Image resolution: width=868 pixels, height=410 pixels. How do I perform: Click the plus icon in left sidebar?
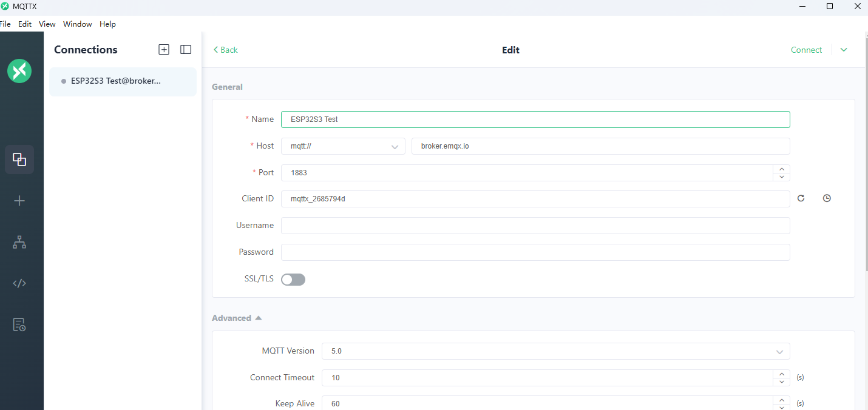(19, 201)
